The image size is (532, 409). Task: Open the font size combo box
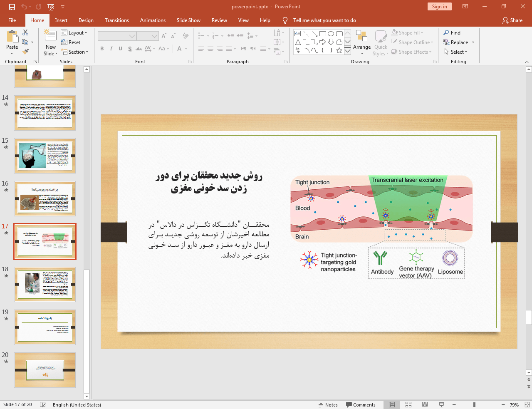[x=148, y=36]
